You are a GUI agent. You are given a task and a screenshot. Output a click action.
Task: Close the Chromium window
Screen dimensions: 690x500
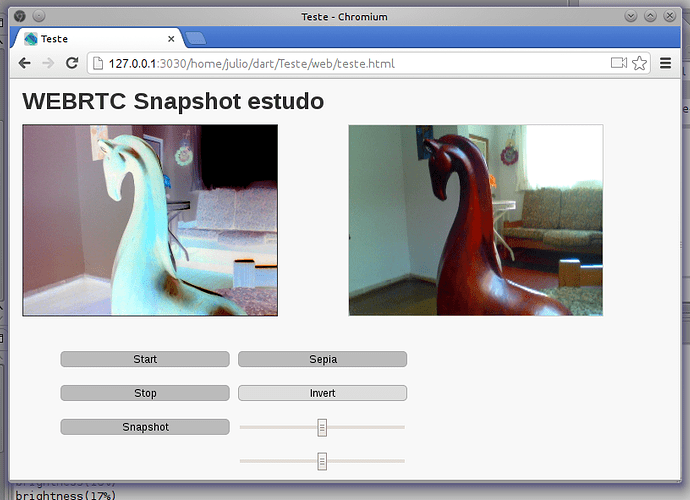point(670,16)
